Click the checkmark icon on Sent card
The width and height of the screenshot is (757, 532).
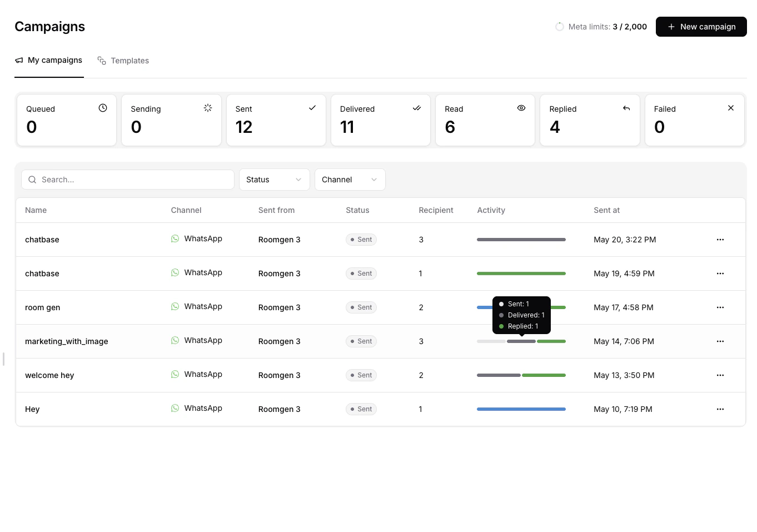312,108
